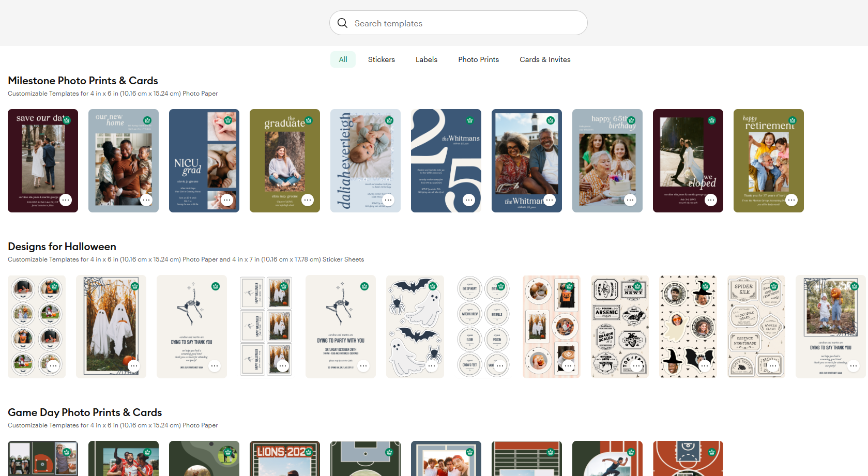
Task: Open more options on Spider Silk labels sheet
Action: click(x=773, y=366)
